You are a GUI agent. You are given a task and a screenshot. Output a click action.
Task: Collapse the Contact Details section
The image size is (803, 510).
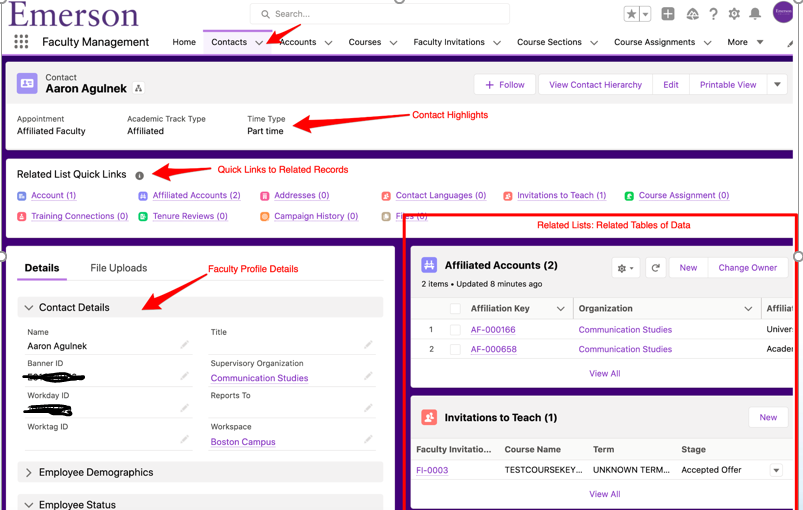pos(200,307)
